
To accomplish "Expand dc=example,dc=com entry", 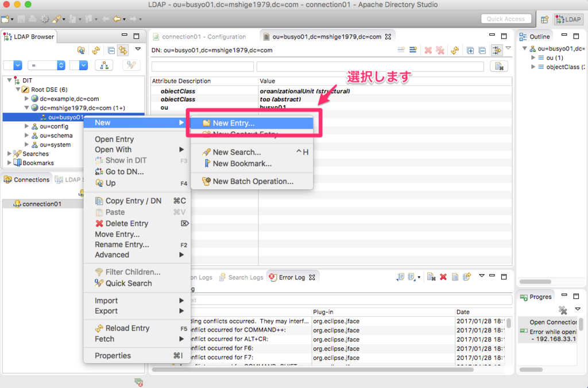I will pos(26,99).
